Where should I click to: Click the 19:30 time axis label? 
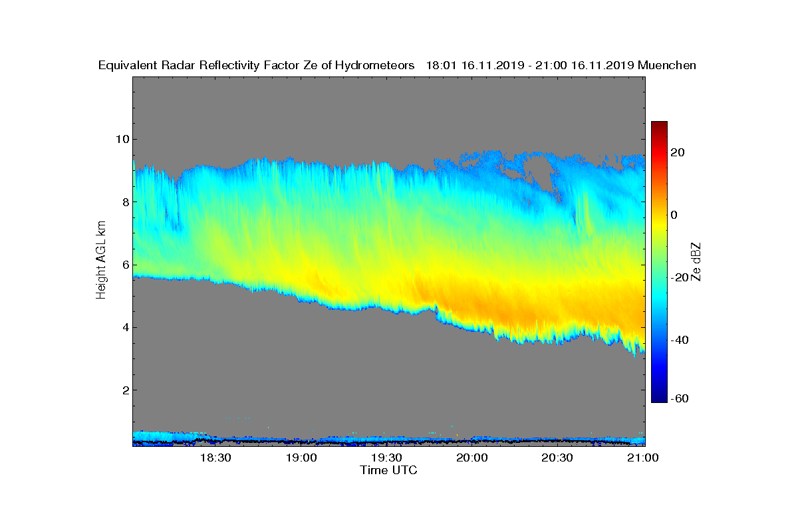click(x=387, y=458)
